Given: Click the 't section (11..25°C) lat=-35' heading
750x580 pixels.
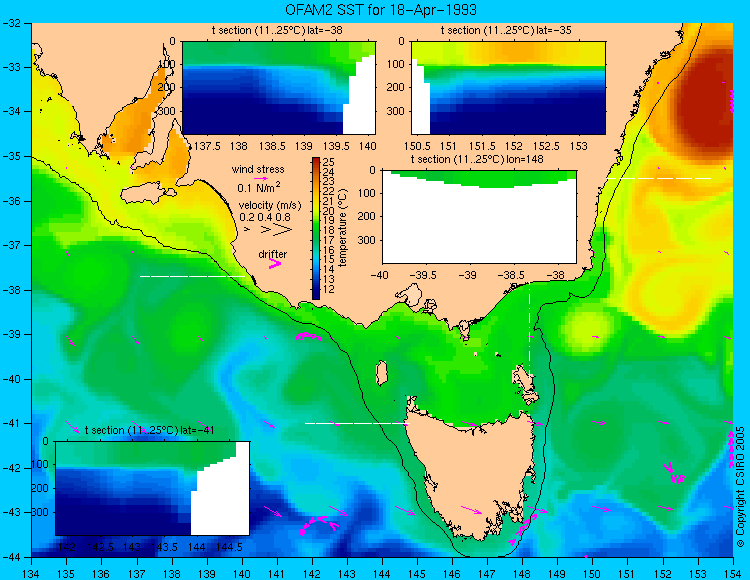Looking at the screenshot, I should [x=506, y=30].
